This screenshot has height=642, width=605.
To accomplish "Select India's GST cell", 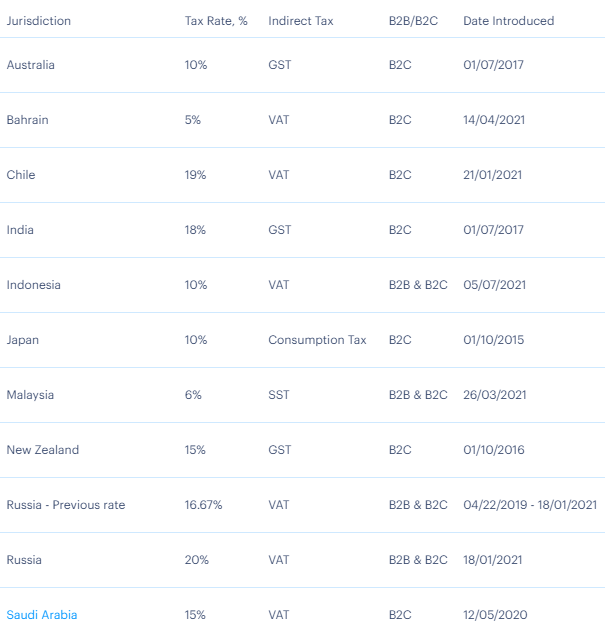I will (x=280, y=230).
